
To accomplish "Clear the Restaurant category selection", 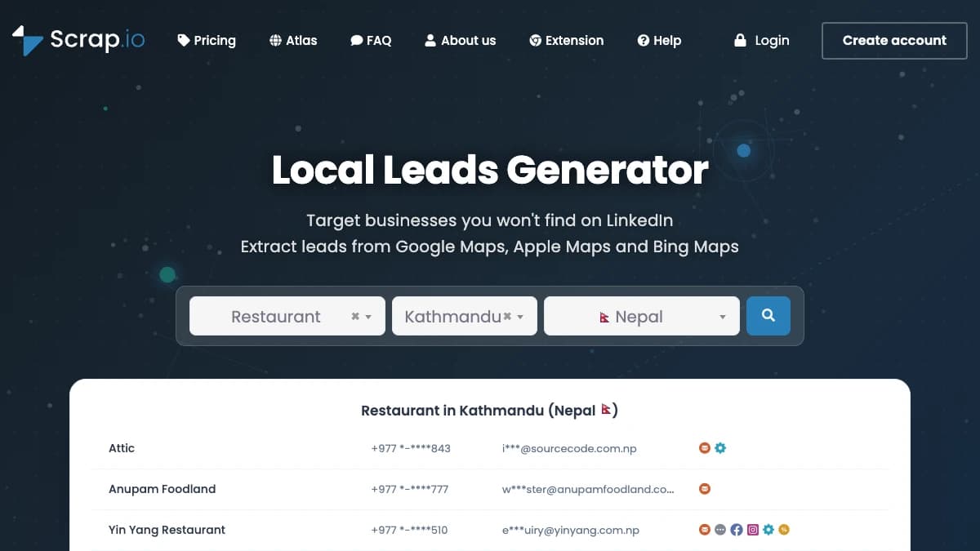I will point(355,317).
